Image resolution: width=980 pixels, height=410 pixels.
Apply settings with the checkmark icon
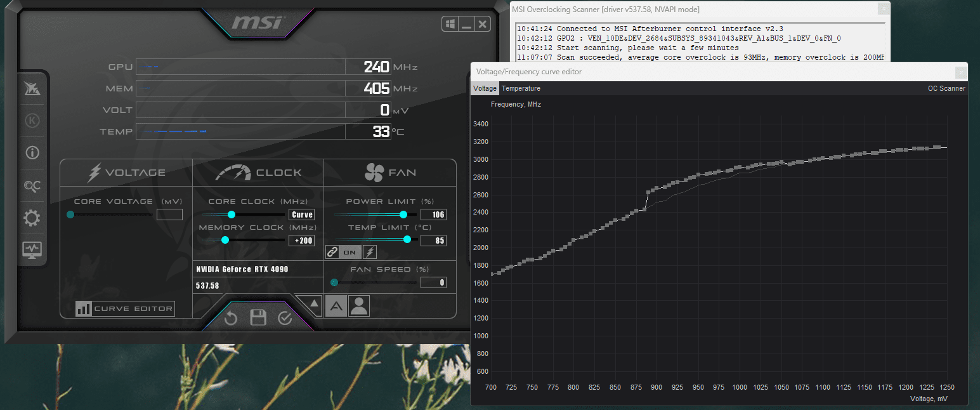point(285,318)
